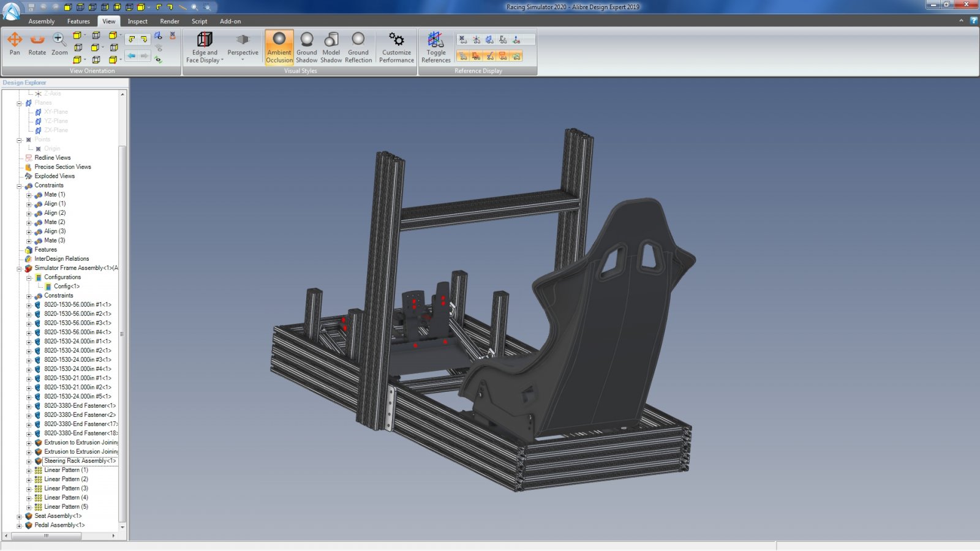The width and height of the screenshot is (980, 551).
Task: Enable Model Shadow visual style
Action: [331, 47]
